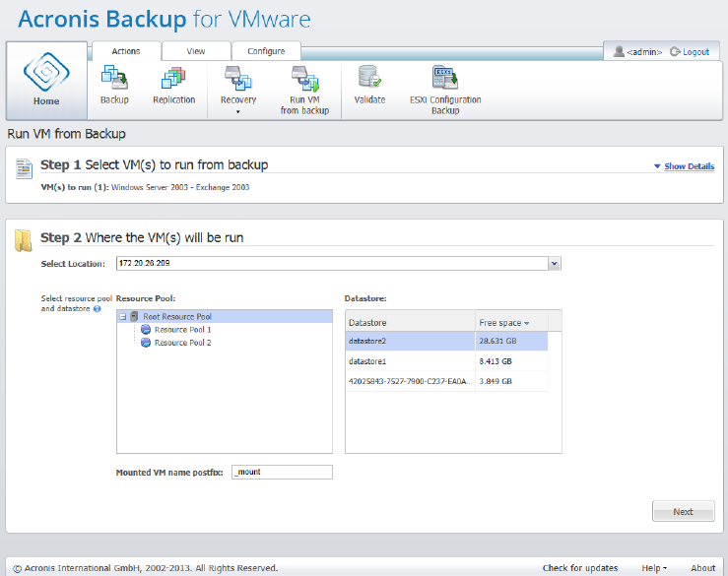Switch to the View tab
This screenshot has width=728, height=576.
point(196,51)
